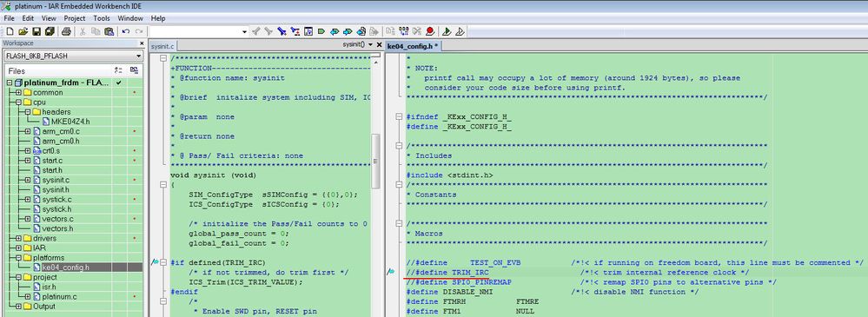Open the Project menu
The width and height of the screenshot is (868, 317).
pos(74,18)
